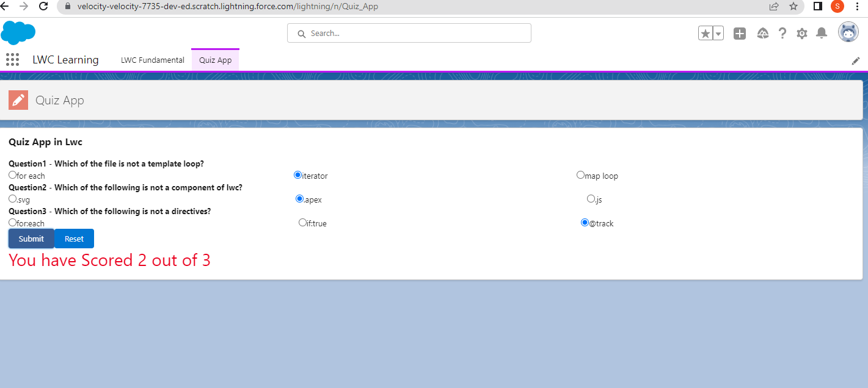Reset the quiz selections
Image resolution: width=868 pixels, height=388 pixels.
coord(74,239)
